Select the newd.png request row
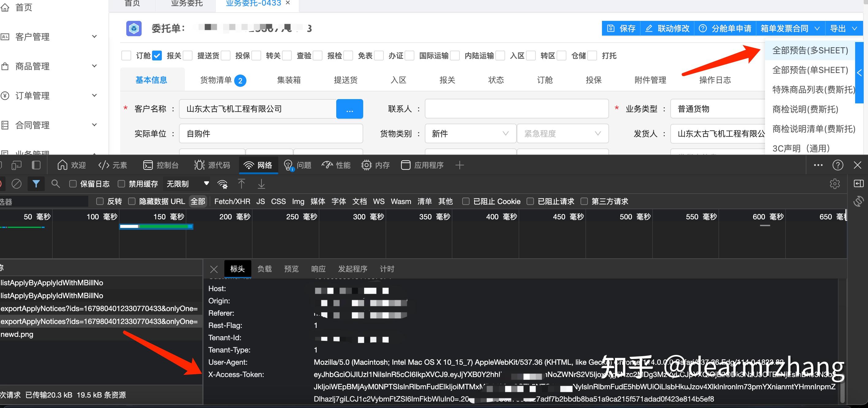 (101, 334)
